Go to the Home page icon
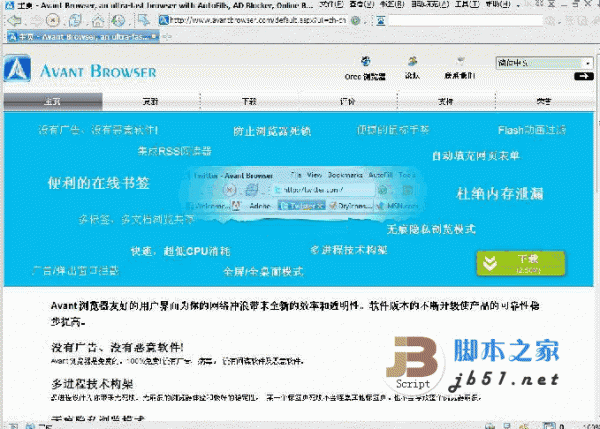 point(98,20)
